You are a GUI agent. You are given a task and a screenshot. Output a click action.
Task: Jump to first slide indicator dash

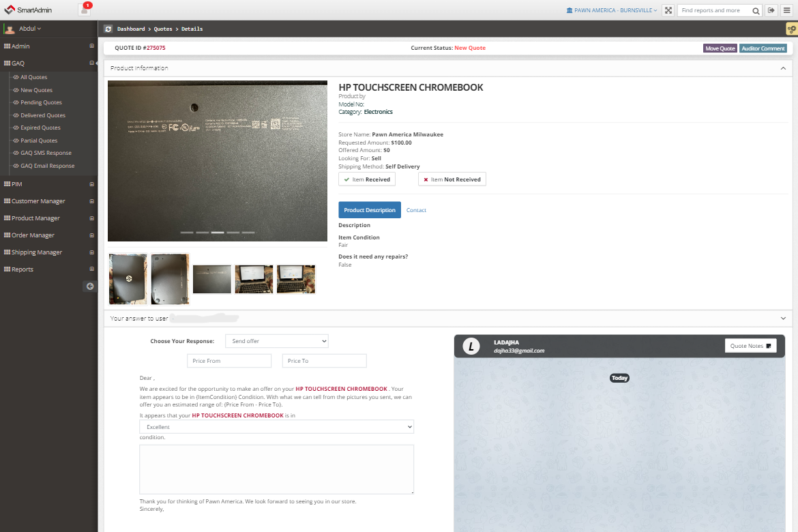(187, 233)
